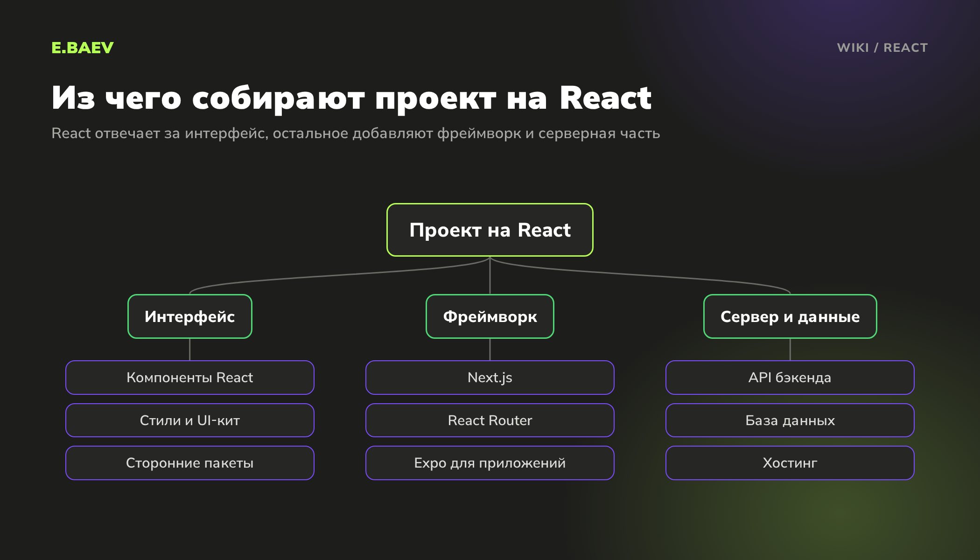Click the "API бэкенда" box
Screen dimensions: 980x560
point(790,378)
